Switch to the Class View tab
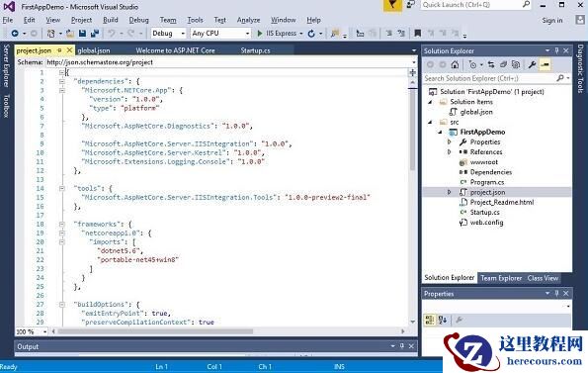This screenshot has height=373, width=588. click(543, 278)
